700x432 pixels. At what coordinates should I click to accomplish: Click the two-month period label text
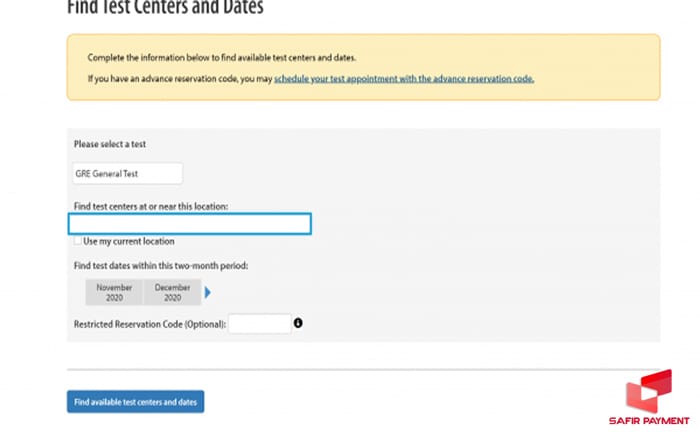click(x=161, y=265)
